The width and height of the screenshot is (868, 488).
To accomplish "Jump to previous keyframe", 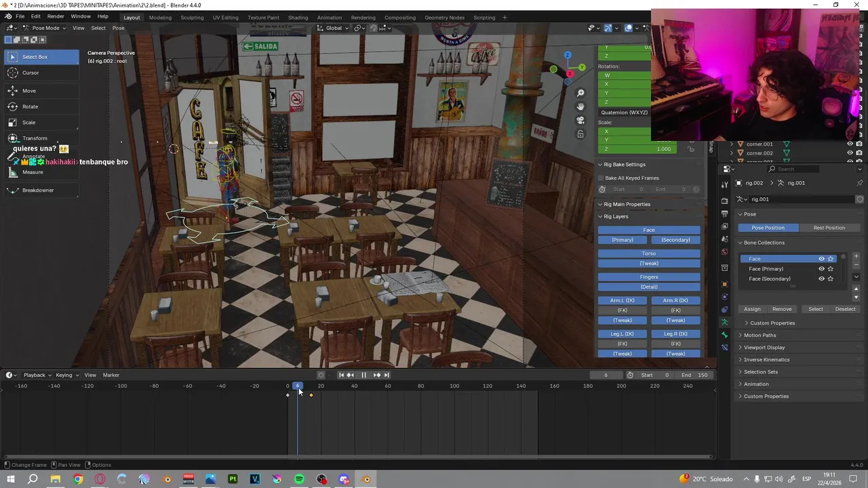I will (350, 375).
